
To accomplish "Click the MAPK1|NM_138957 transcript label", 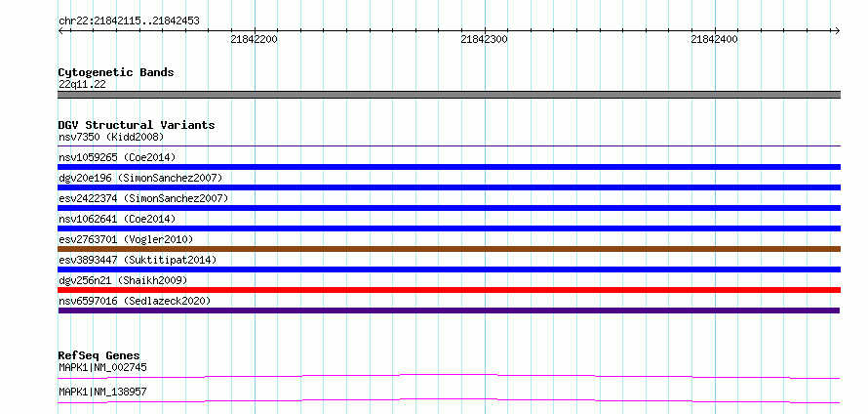I will pyautogui.click(x=102, y=392).
